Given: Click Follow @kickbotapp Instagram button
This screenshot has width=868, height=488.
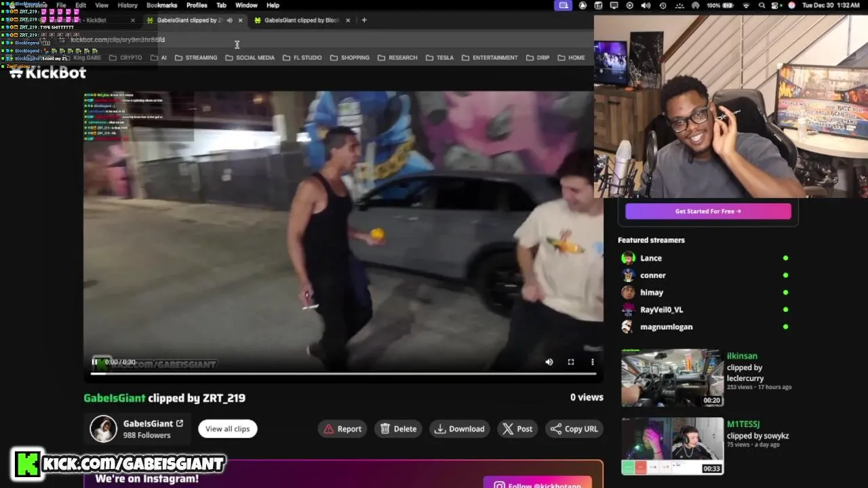Looking at the screenshot, I should click(x=539, y=483).
